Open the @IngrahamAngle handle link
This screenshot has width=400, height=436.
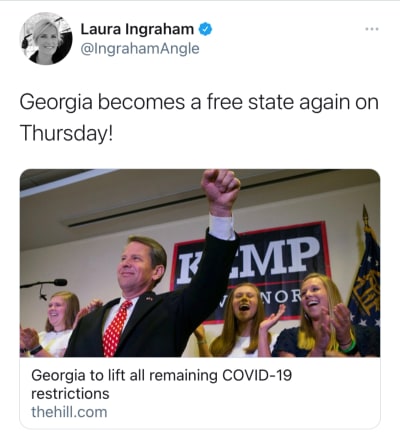[140, 49]
